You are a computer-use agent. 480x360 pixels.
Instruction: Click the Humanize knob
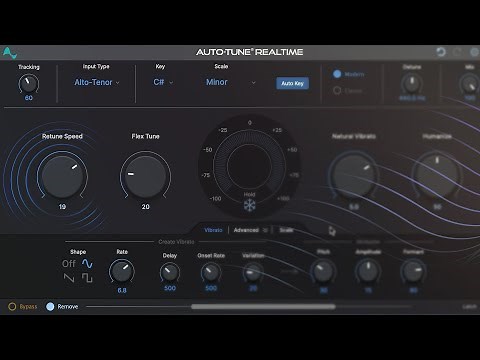click(x=437, y=176)
